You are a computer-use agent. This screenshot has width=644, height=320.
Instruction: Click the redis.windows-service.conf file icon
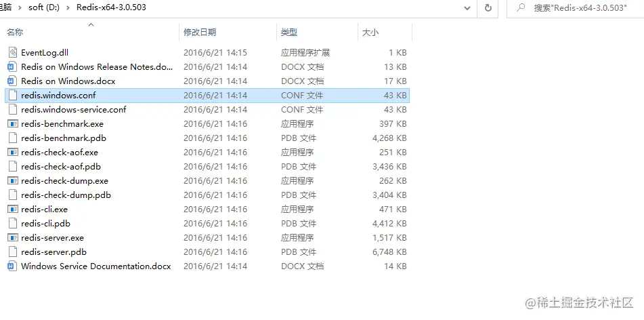tap(13, 109)
